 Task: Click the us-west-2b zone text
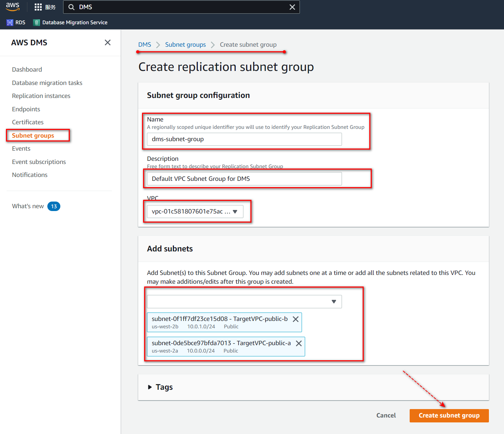(x=165, y=327)
